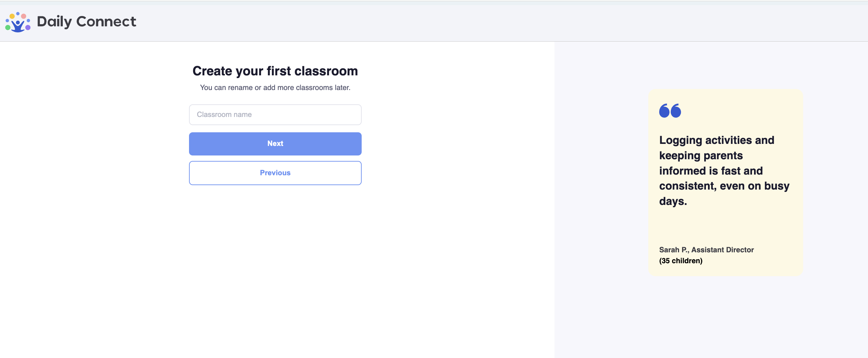Click the word 'Connect' in the header
This screenshot has height=358, width=868.
click(106, 21)
